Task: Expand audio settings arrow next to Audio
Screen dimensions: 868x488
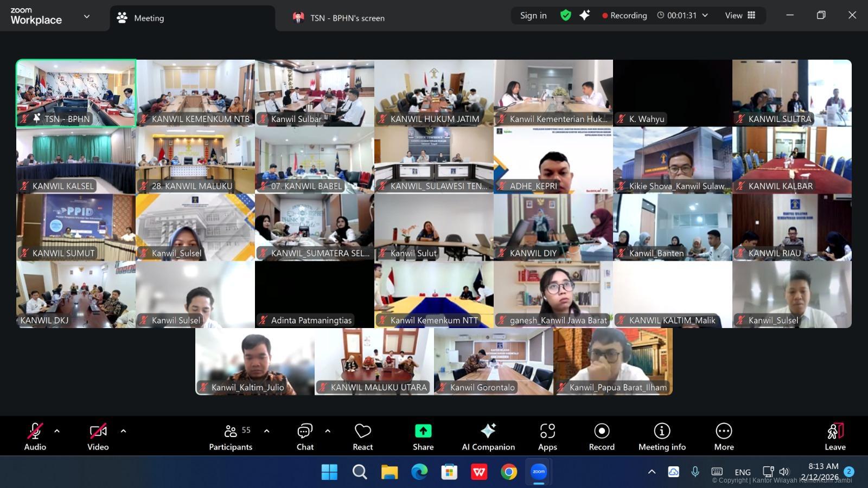Action: [57, 431]
